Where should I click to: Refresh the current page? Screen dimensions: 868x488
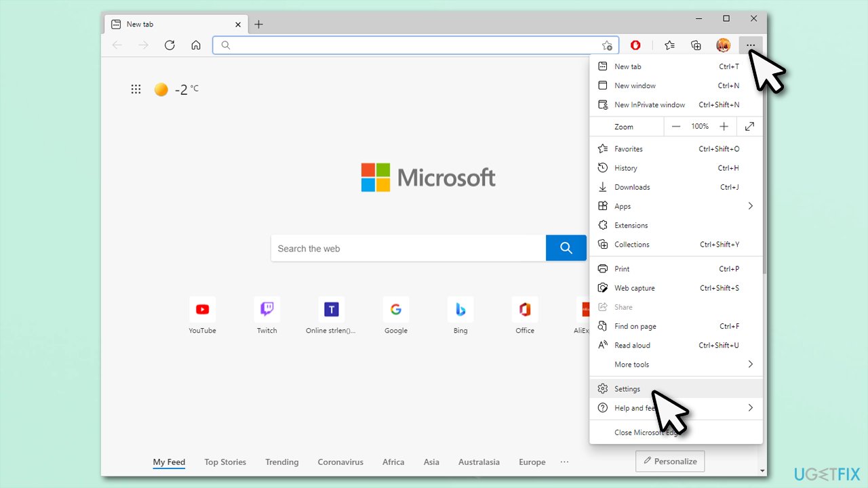click(x=170, y=45)
